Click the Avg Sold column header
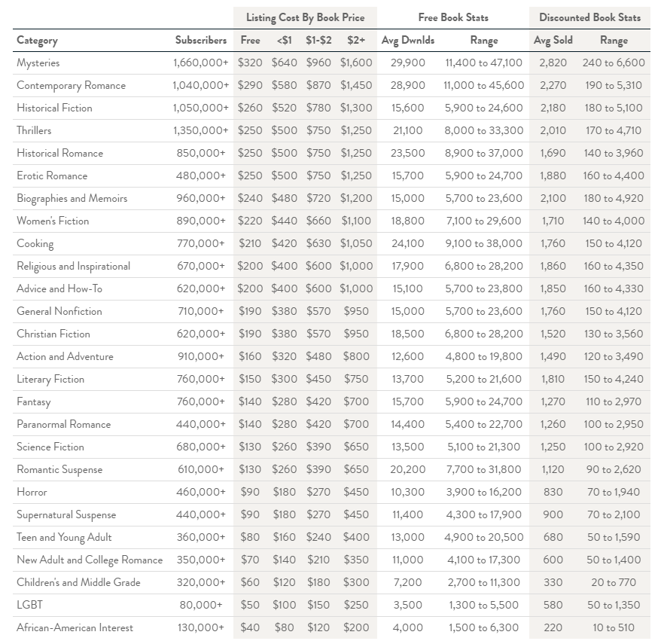 pyautogui.click(x=553, y=41)
